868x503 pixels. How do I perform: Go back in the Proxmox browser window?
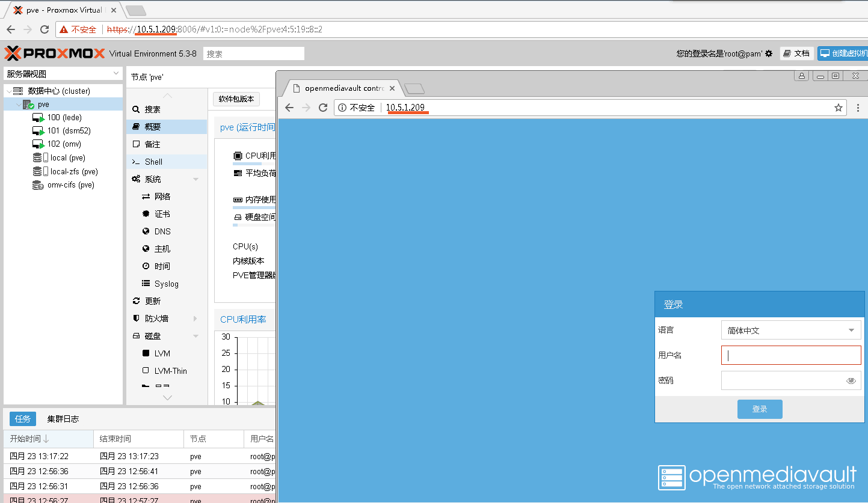click(11, 29)
